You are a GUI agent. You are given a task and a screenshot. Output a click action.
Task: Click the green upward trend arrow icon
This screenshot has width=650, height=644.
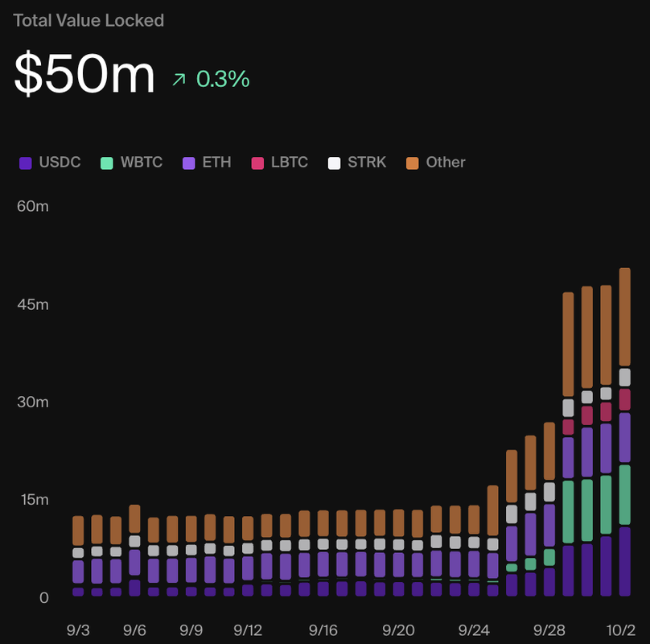click(179, 79)
